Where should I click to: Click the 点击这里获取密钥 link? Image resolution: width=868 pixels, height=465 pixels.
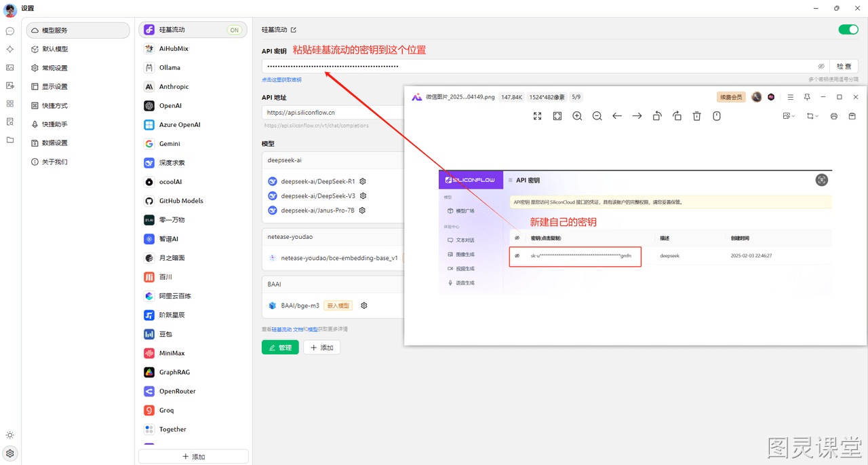[x=281, y=80]
